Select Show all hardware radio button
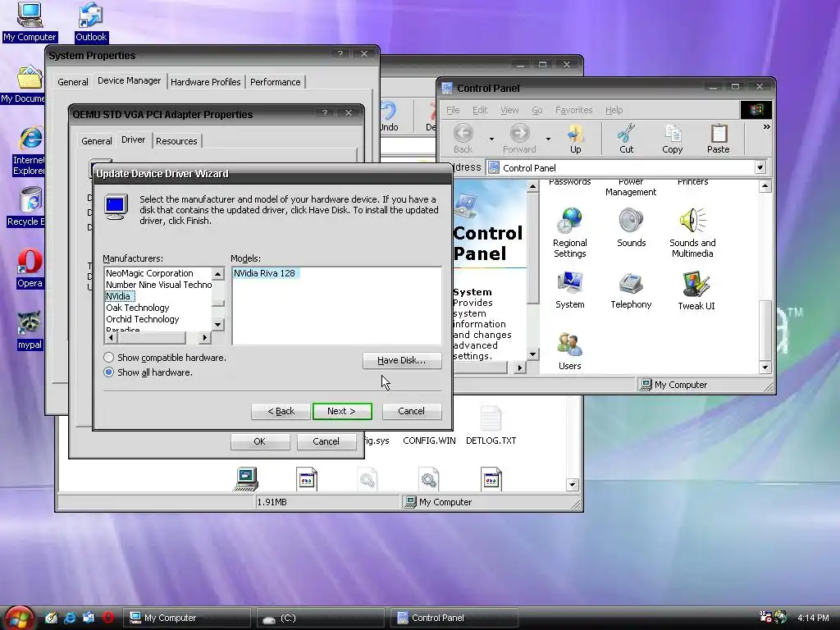This screenshot has height=630, width=840. 109,372
